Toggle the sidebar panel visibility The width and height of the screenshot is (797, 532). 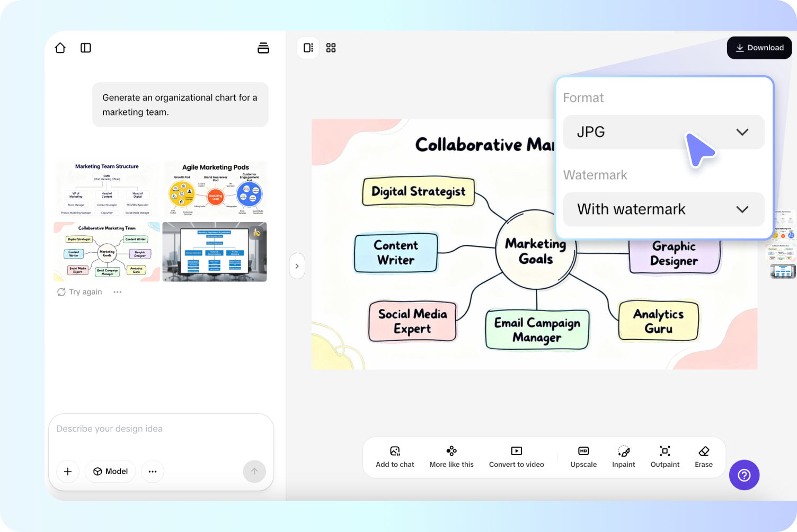click(x=85, y=48)
